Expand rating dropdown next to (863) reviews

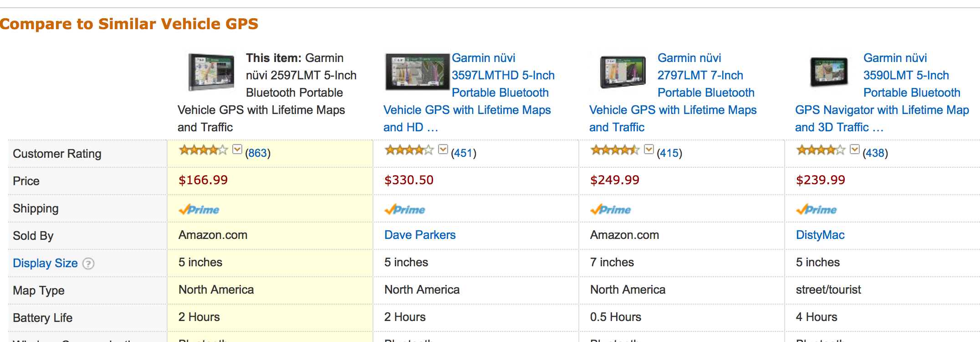coord(237,150)
